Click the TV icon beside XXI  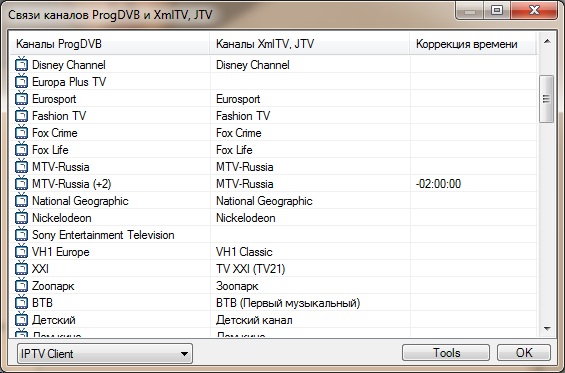(x=21, y=268)
